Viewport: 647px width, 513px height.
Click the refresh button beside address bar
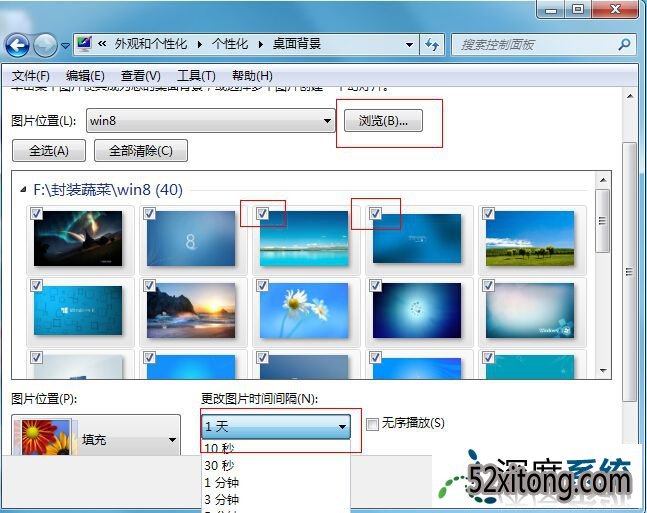coord(432,44)
